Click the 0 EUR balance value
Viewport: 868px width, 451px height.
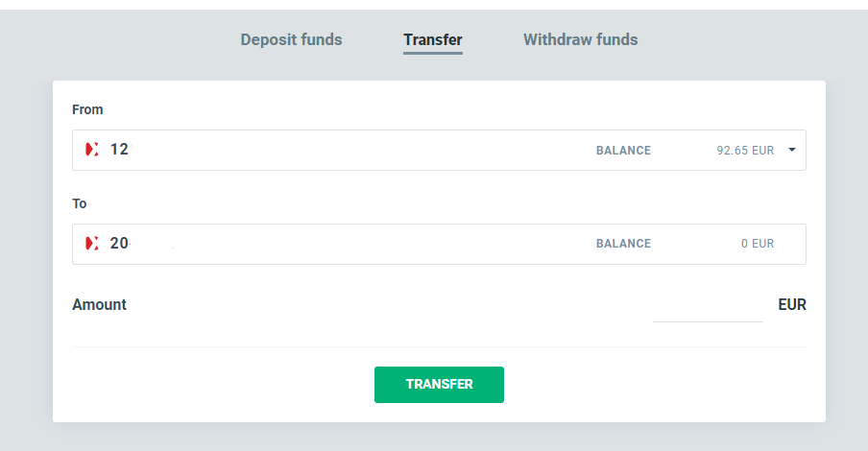(x=757, y=245)
